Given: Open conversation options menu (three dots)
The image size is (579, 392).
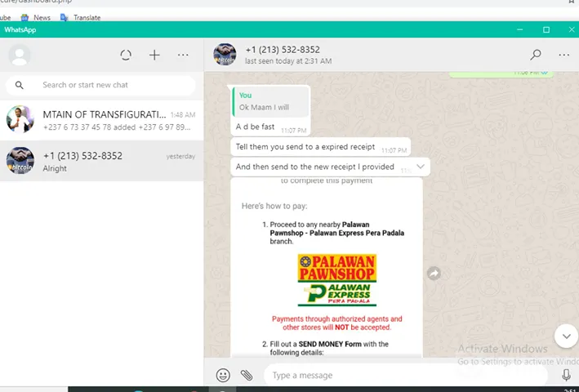Looking at the screenshot, I should [563, 55].
